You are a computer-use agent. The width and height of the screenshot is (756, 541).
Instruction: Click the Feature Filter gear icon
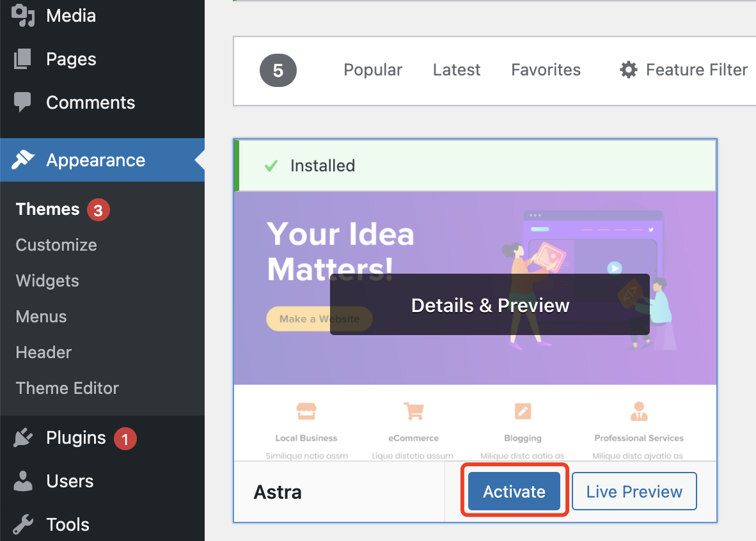pyautogui.click(x=628, y=70)
